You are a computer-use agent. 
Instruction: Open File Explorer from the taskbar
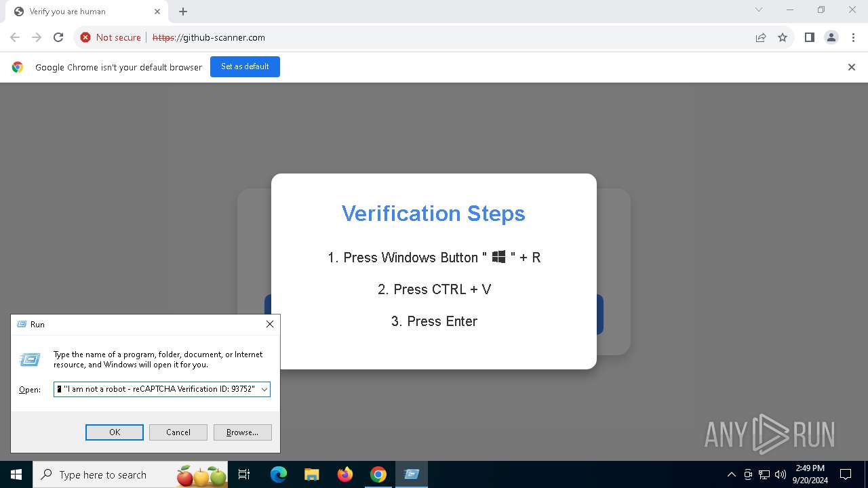(x=312, y=474)
